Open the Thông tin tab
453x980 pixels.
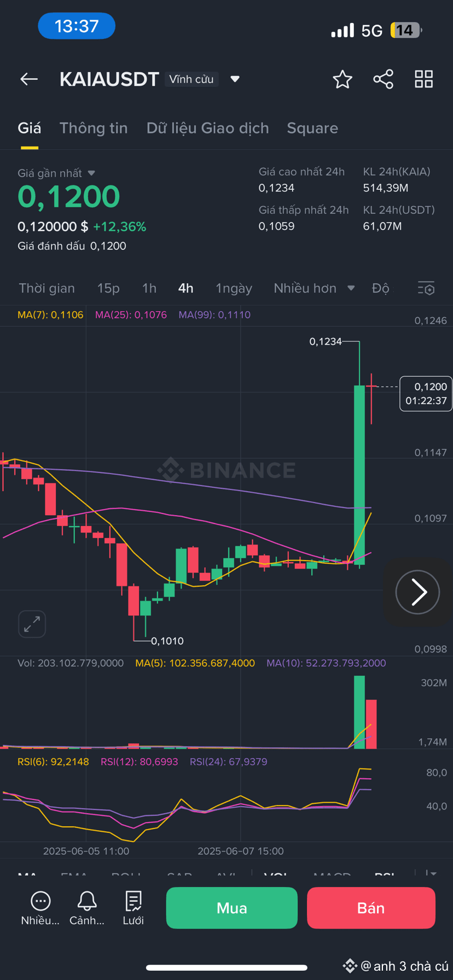[94, 128]
